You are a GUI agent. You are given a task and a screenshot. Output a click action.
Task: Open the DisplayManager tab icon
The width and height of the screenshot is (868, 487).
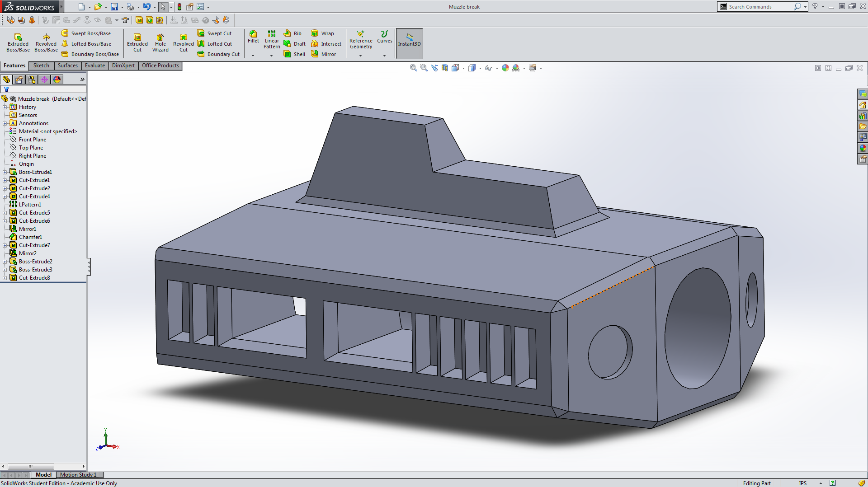pyautogui.click(x=57, y=80)
